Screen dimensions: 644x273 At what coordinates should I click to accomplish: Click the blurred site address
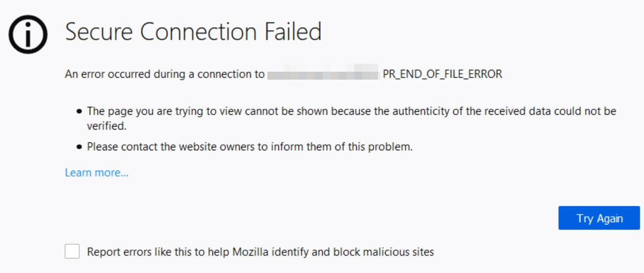pos(323,75)
